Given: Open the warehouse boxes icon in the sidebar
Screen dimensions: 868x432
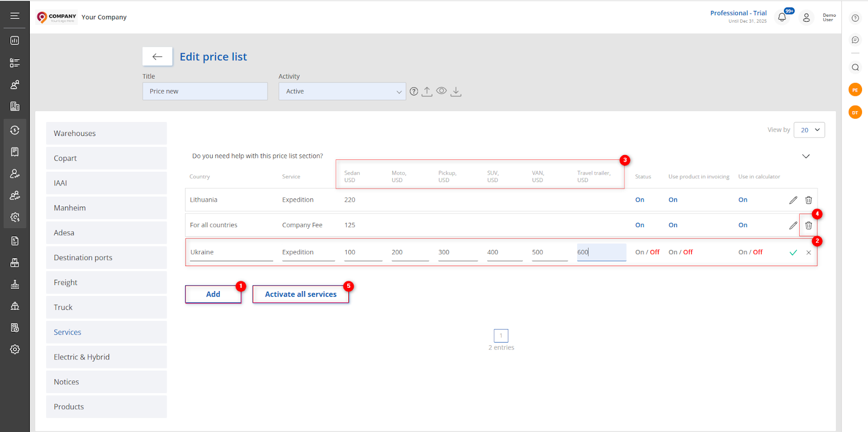Looking at the screenshot, I should (x=15, y=262).
